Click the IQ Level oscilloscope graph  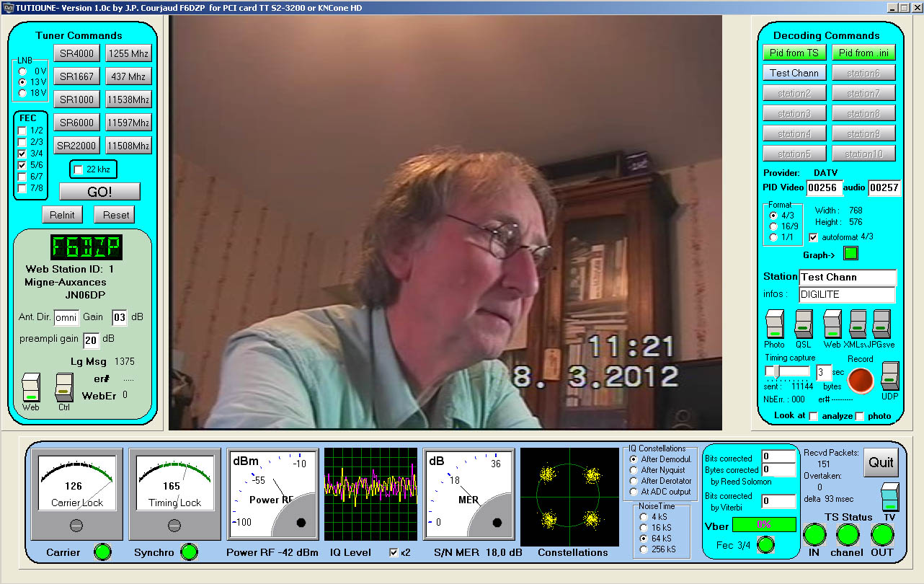(370, 495)
